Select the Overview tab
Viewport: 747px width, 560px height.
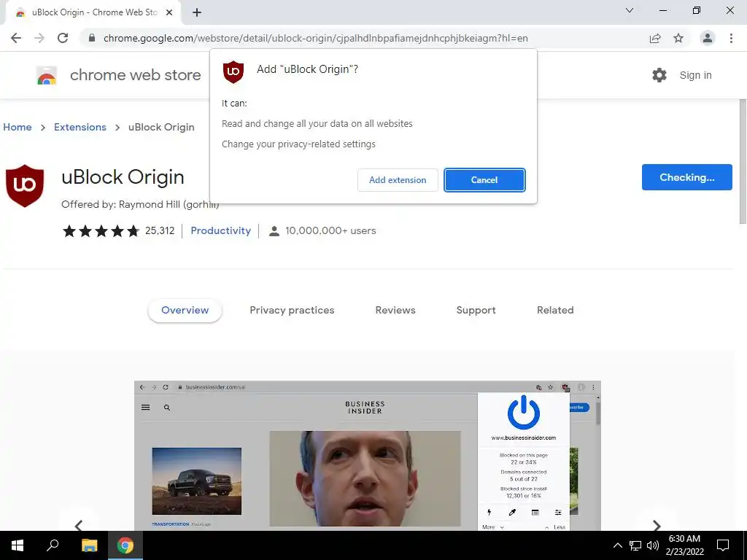tap(185, 310)
